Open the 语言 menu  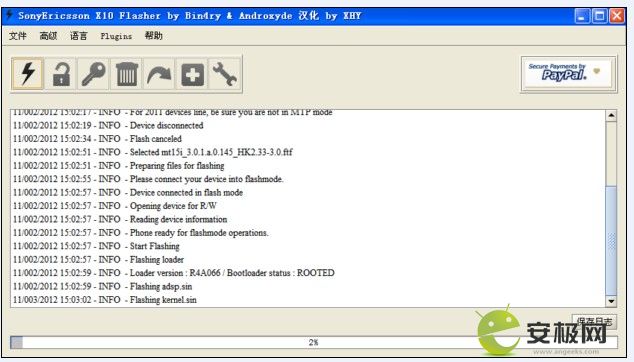[78, 36]
